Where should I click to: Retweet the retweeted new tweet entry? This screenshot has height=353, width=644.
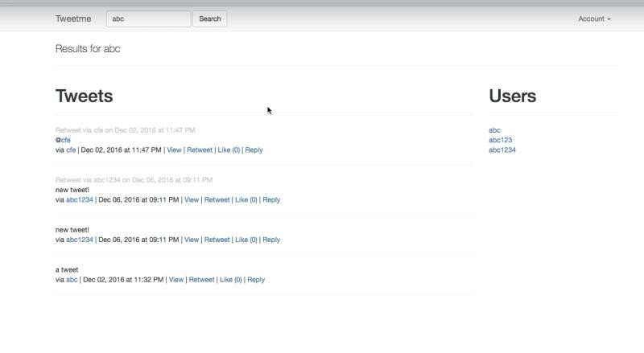217,199
